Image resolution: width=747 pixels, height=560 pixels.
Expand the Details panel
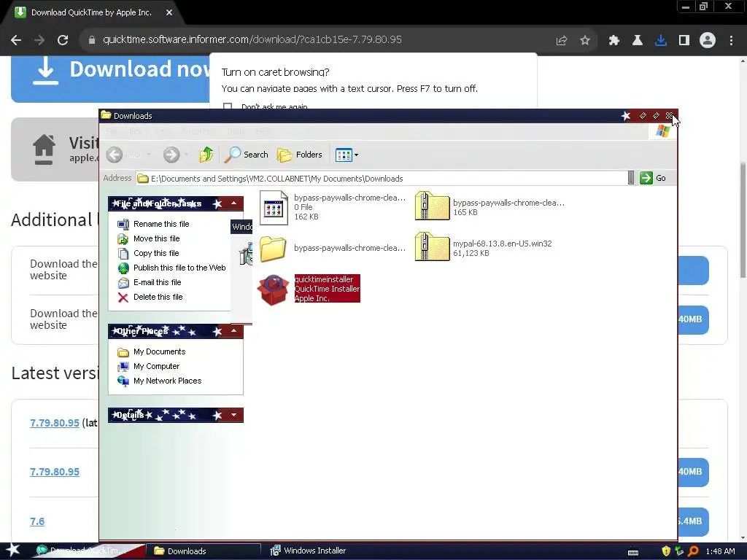click(x=234, y=415)
